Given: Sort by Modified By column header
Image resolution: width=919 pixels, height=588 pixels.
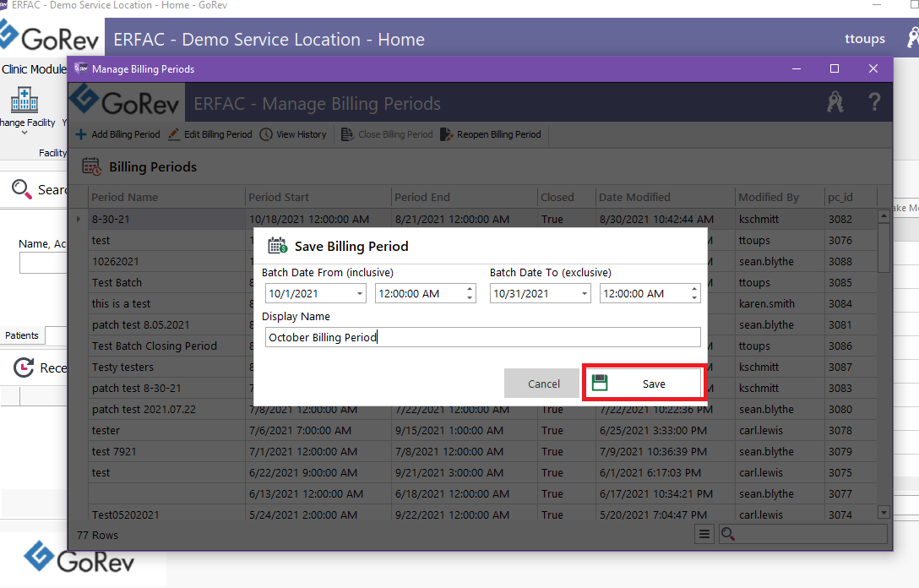Looking at the screenshot, I should [780, 197].
